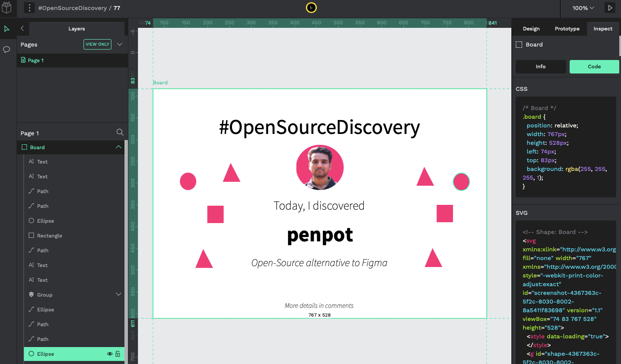
Task: Click the Board label above the canvas frame
Action: (160, 83)
